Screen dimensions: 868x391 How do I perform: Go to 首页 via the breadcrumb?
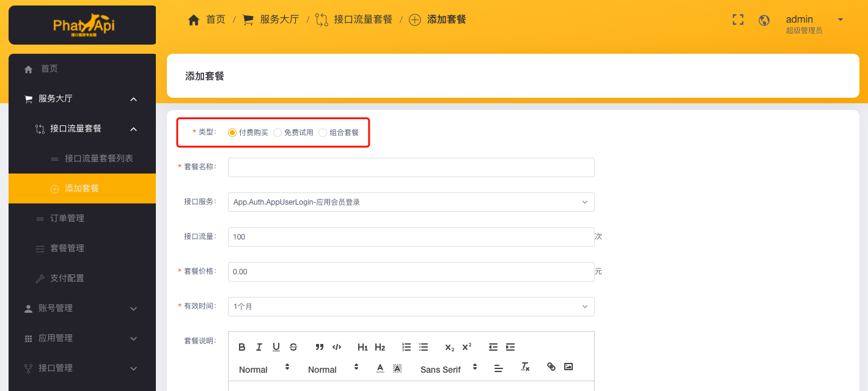[x=207, y=20]
